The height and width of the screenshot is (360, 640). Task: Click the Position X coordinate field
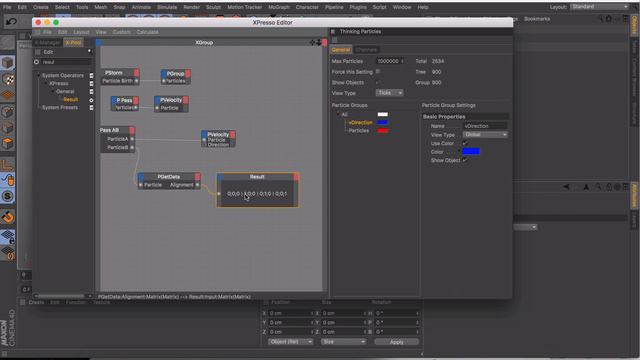click(x=291, y=313)
